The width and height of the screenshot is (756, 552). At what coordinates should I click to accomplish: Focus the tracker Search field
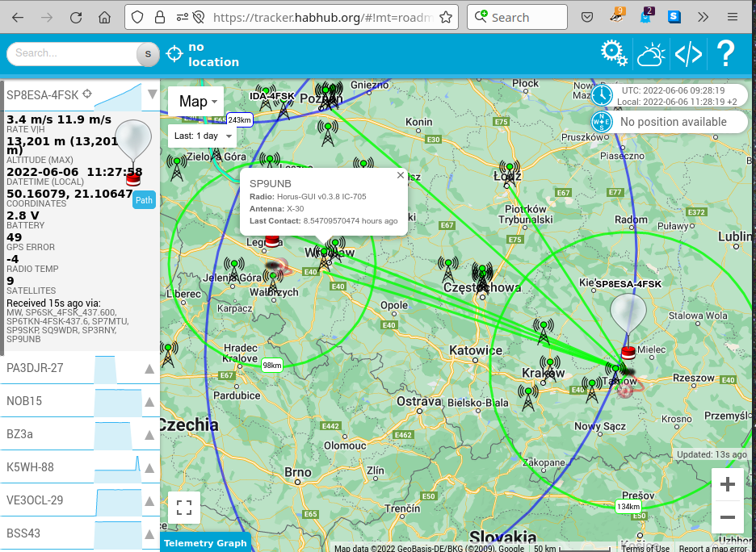[x=73, y=53]
